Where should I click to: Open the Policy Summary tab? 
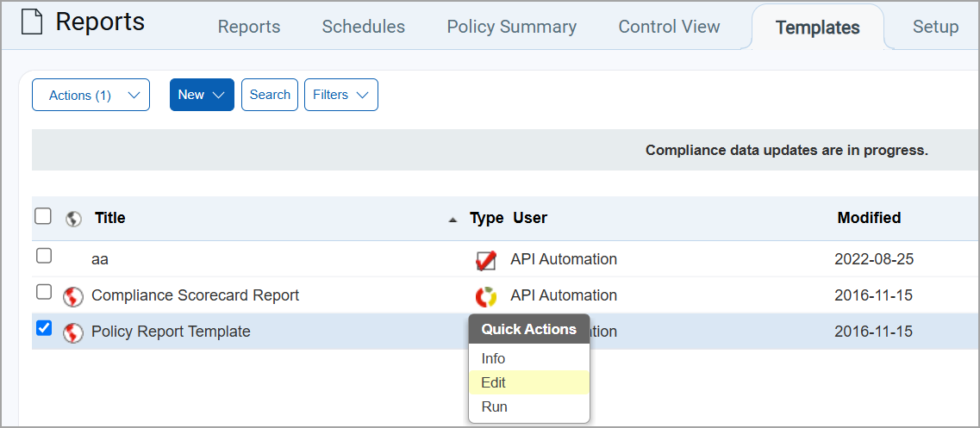pyautogui.click(x=511, y=27)
